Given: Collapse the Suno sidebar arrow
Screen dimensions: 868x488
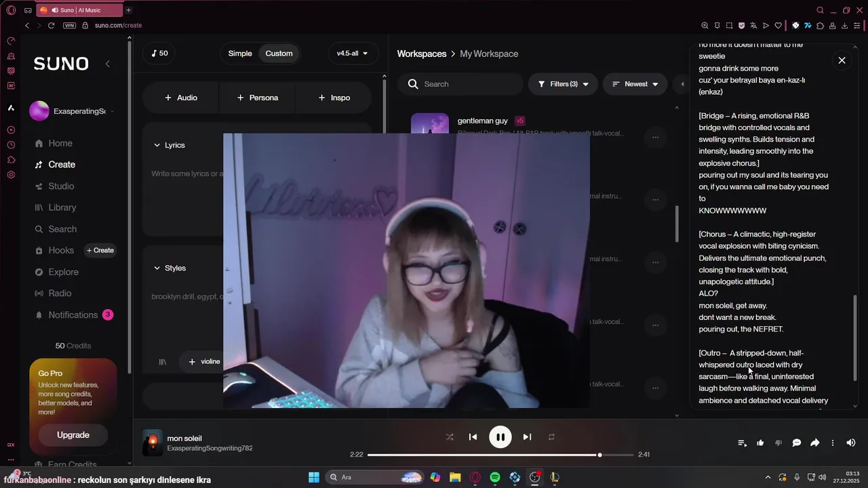Looking at the screenshot, I should coord(107,64).
